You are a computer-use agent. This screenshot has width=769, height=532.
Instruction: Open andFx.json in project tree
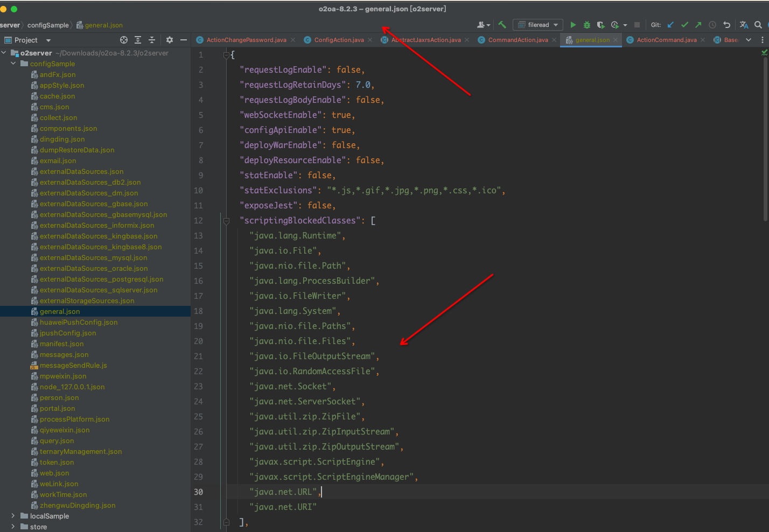point(58,74)
